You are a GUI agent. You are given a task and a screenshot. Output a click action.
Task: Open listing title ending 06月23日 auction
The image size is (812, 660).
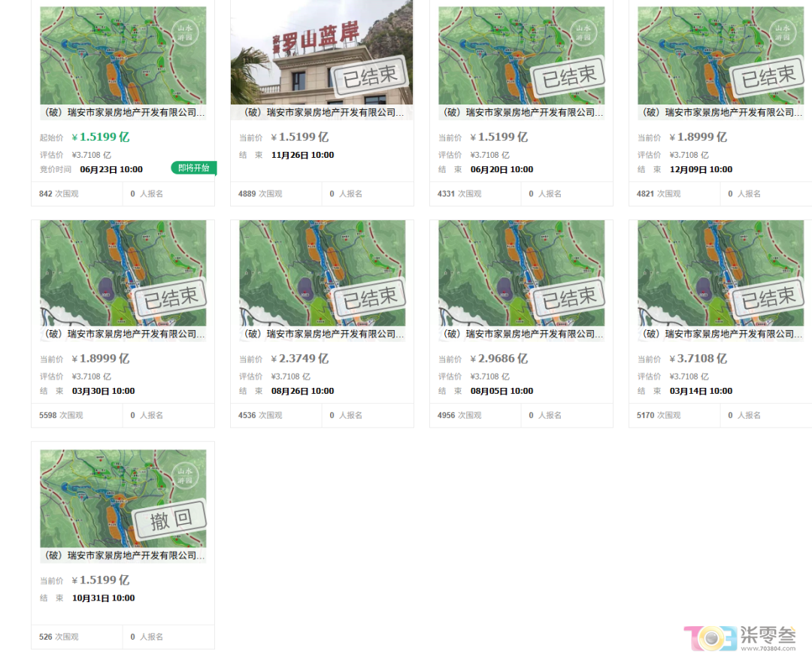(125, 112)
